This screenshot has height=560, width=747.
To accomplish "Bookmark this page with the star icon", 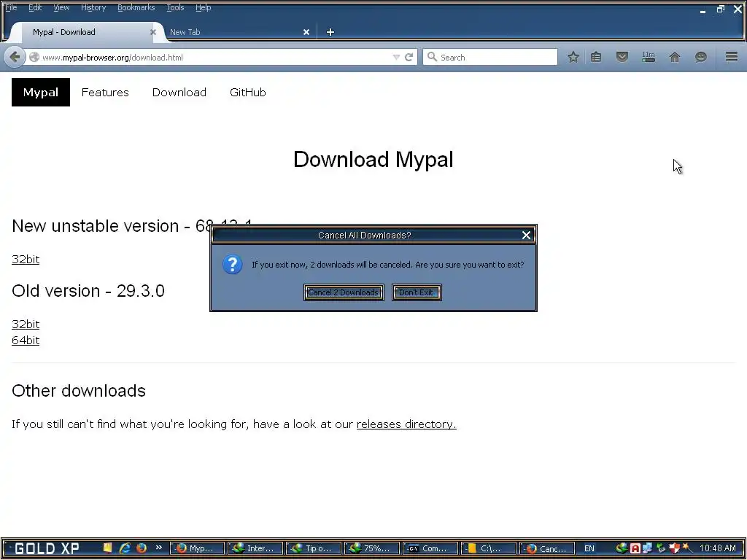I will coord(573,57).
